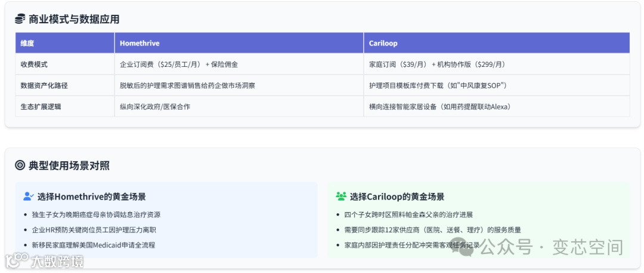
Task: Click bullet 独生子女为晚期癌症母亲协调姑息治疗资源
Action: [x=96, y=214]
